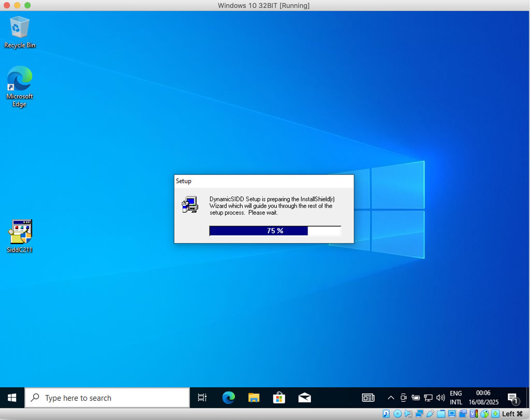Click the VirtualBox audio indicator
The width and height of the screenshot is (530, 420).
pos(409,414)
